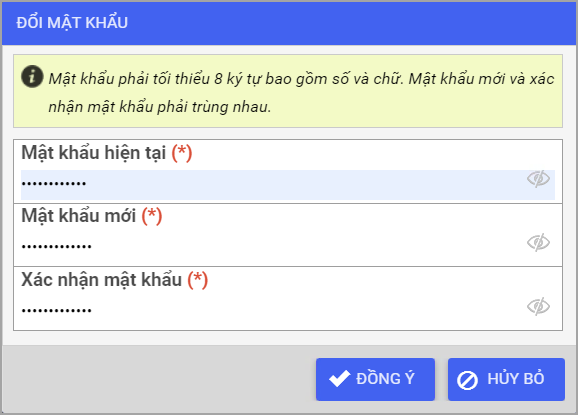578x415 pixels.
Task: Reveal the new password using the eye icon
Action: (538, 242)
